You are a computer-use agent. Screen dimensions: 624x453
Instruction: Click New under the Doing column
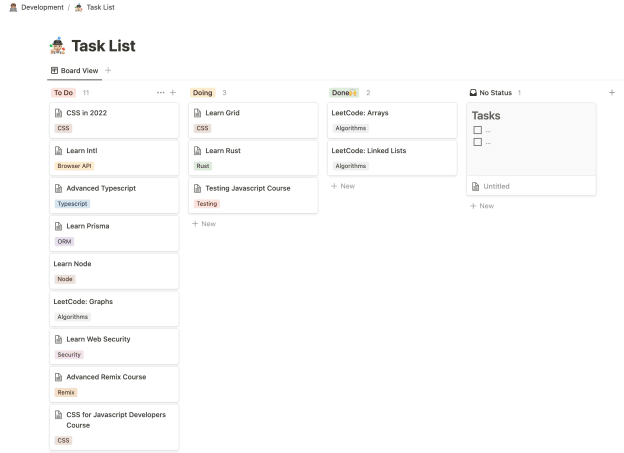(204, 224)
